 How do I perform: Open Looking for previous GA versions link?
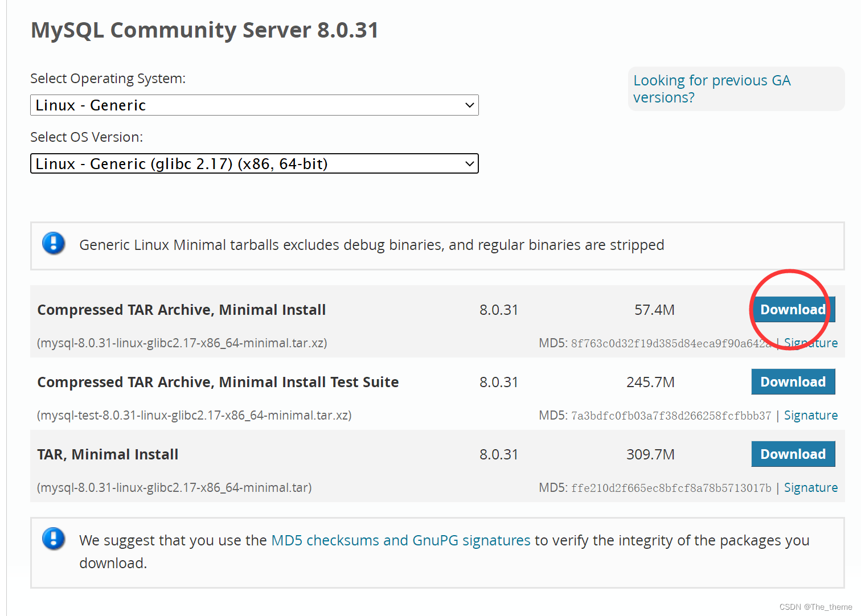tap(712, 89)
